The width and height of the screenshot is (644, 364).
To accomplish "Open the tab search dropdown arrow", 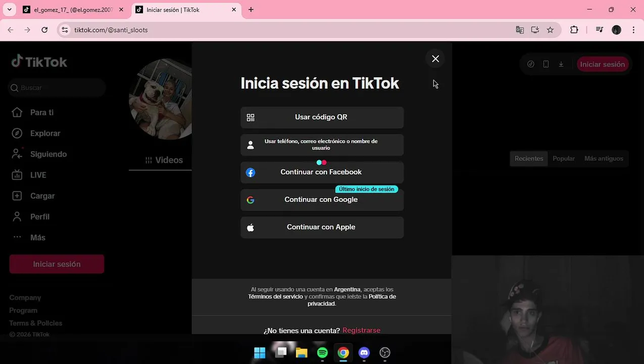I will [9, 10].
